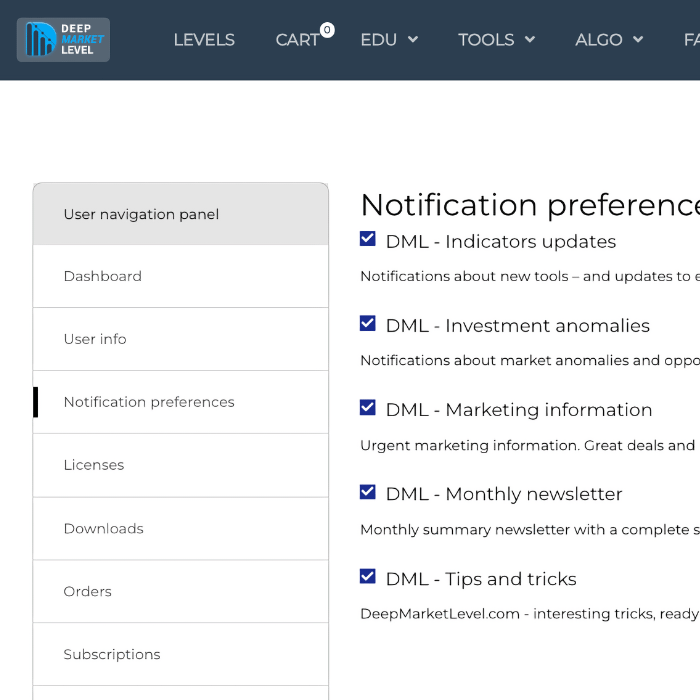Click the Deep Market Level logo
This screenshot has width=700, height=700.
(63, 40)
